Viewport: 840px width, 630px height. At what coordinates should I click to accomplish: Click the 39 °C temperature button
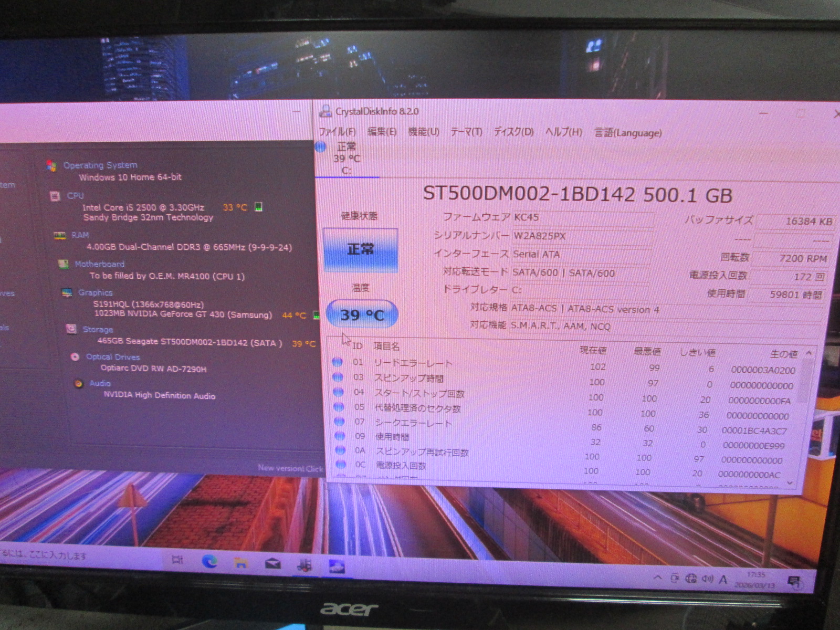click(x=362, y=314)
